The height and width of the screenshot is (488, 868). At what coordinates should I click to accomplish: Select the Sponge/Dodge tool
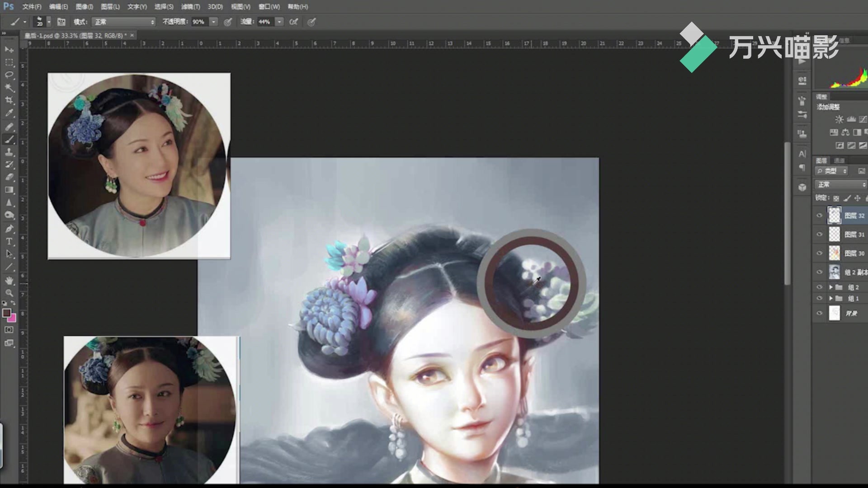(9, 215)
